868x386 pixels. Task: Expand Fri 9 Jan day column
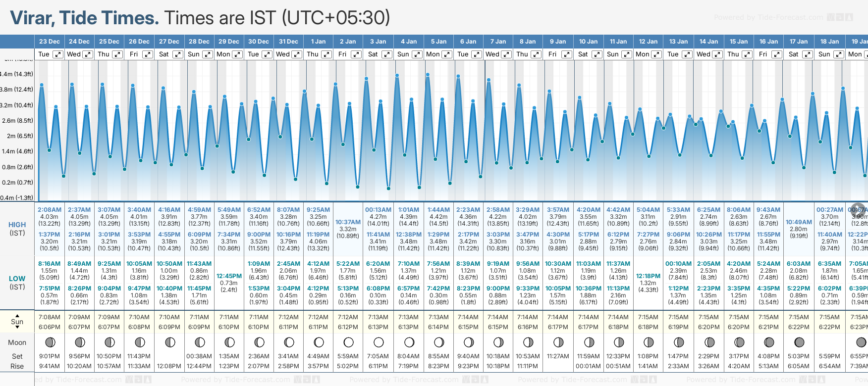coord(566,54)
